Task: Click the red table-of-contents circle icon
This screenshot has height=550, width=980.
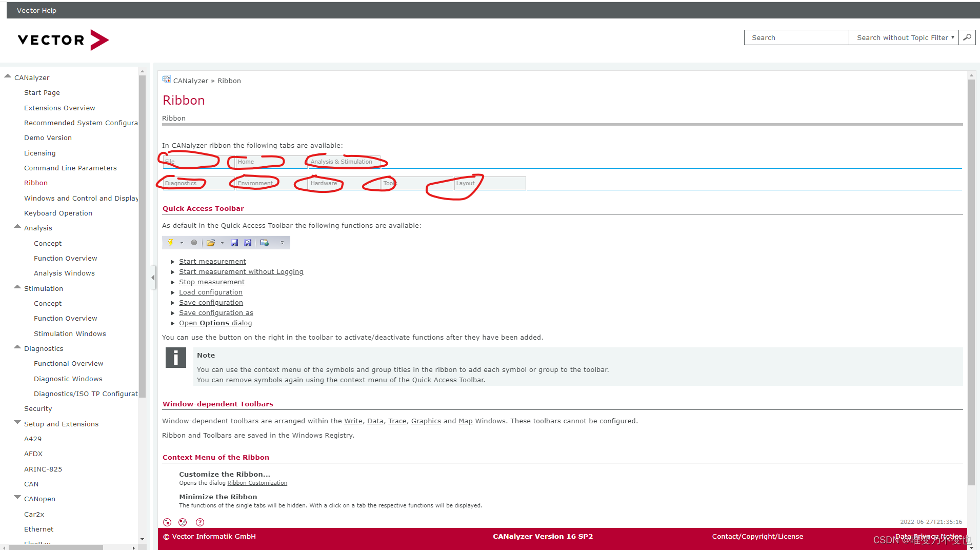Action: (x=167, y=522)
